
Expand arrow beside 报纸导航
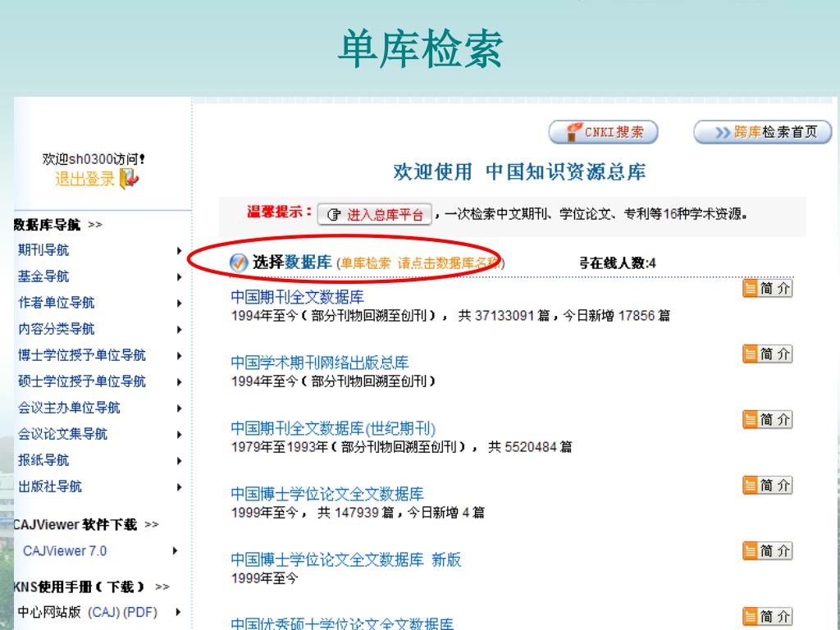[x=180, y=461]
